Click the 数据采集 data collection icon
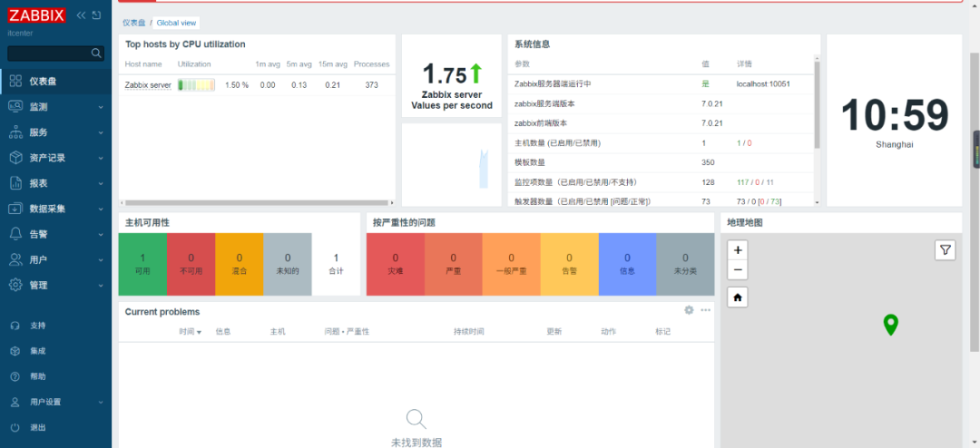This screenshot has width=980, height=448. [16, 209]
